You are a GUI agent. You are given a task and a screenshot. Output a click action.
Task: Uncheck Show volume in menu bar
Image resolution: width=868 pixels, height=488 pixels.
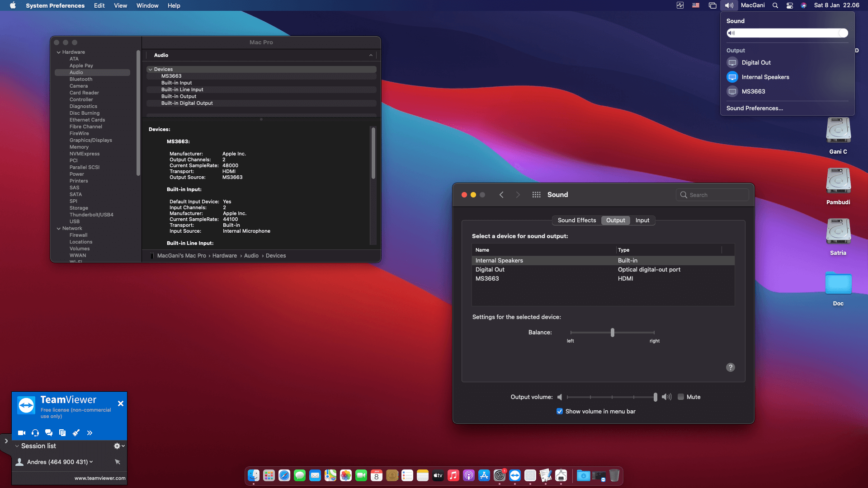pos(560,411)
